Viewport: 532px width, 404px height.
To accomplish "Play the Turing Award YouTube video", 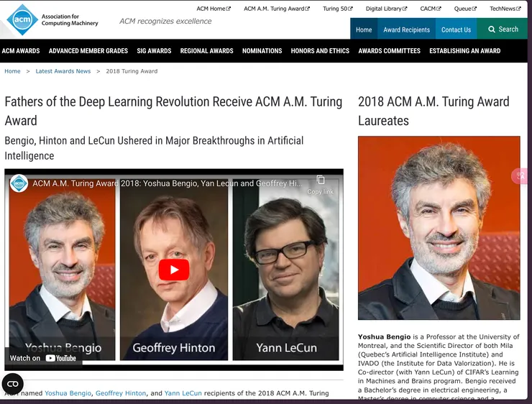I will 174,270.
